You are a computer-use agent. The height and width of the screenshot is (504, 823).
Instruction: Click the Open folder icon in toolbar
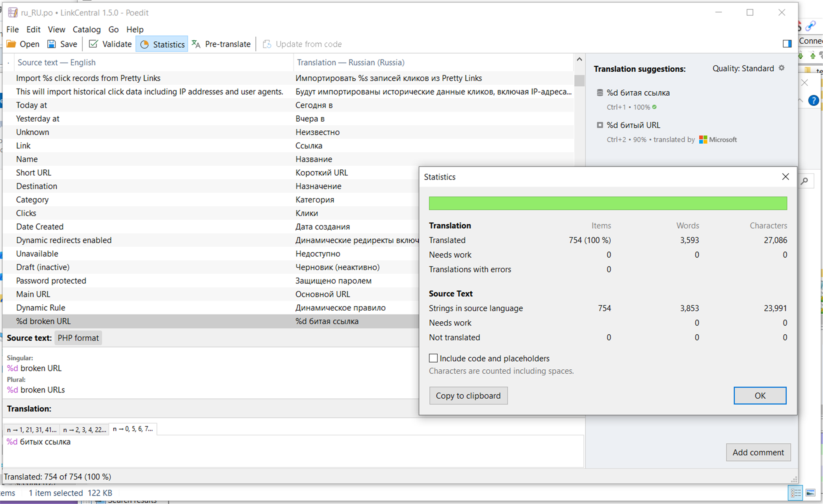coord(11,44)
